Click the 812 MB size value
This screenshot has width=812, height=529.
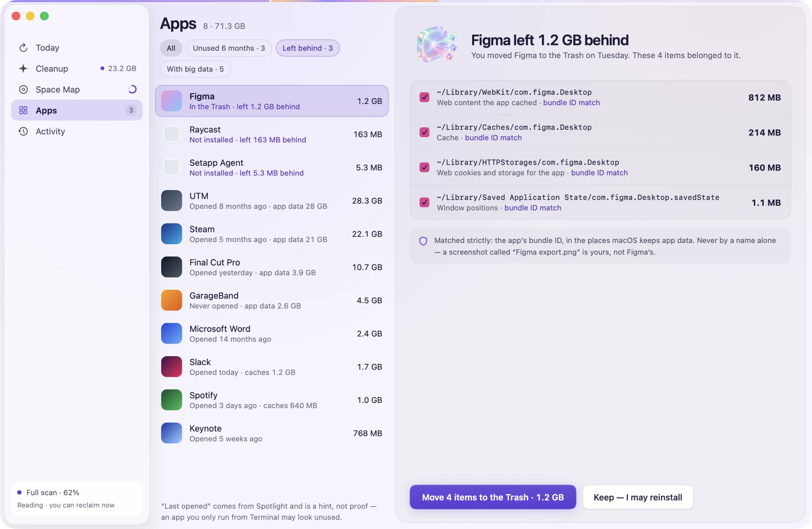click(x=764, y=97)
